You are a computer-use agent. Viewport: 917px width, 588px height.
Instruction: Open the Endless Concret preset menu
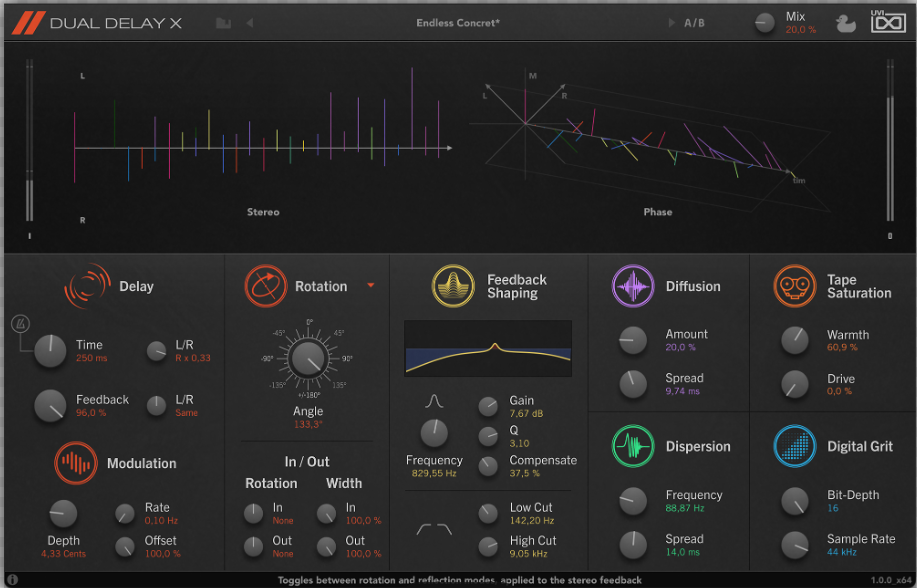pos(458,23)
